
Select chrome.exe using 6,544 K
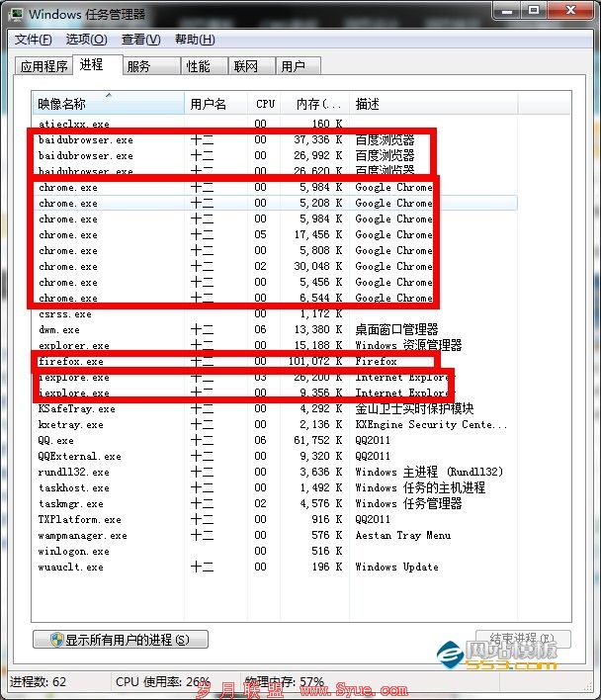[275, 298]
